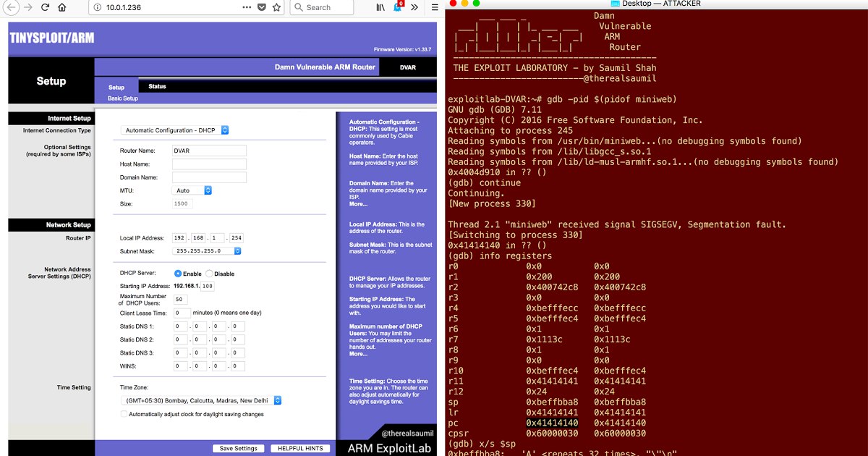Click the Save Settings button
868x456 pixels.
tap(238, 448)
